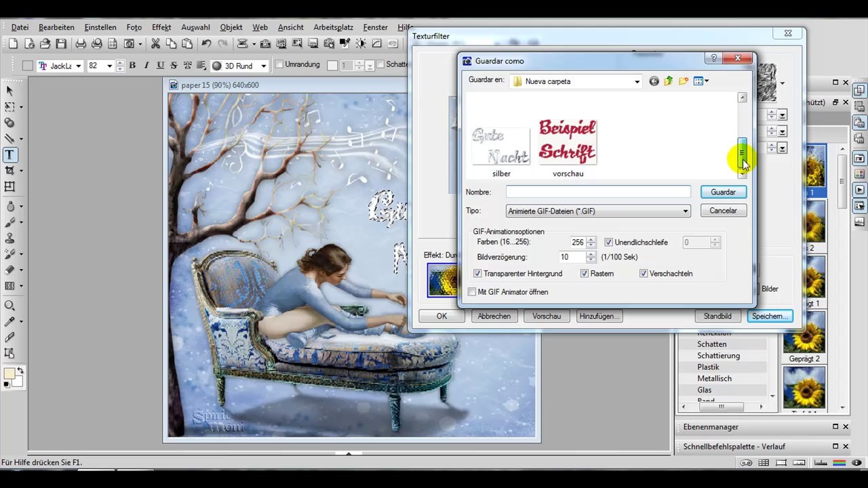Select the Zoom magnifier tool
Image resolution: width=868 pixels, height=488 pixels.
pos(10,306)
